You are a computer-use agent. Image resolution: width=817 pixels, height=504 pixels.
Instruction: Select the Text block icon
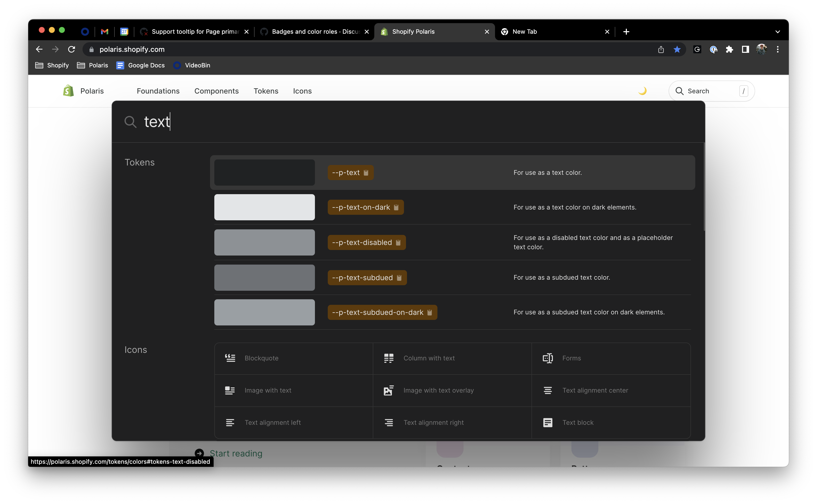[x=578, y=422]
